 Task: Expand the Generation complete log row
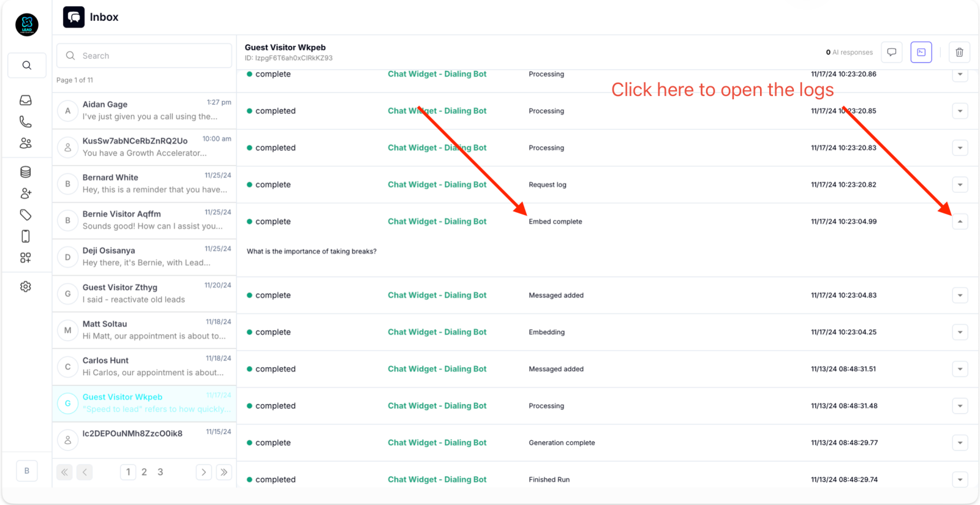[960, 443]
